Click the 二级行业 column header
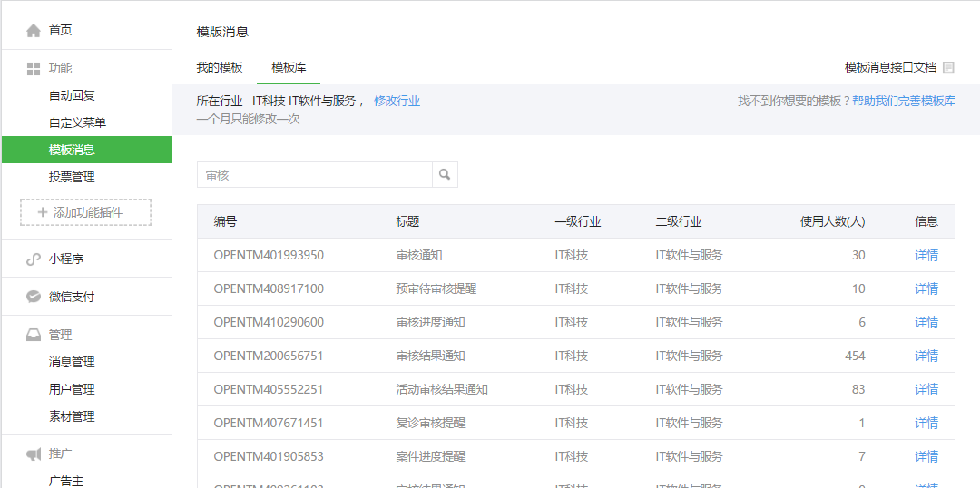Screen dimensions: 980x488 pyautogui.click(x=679, y=221)
